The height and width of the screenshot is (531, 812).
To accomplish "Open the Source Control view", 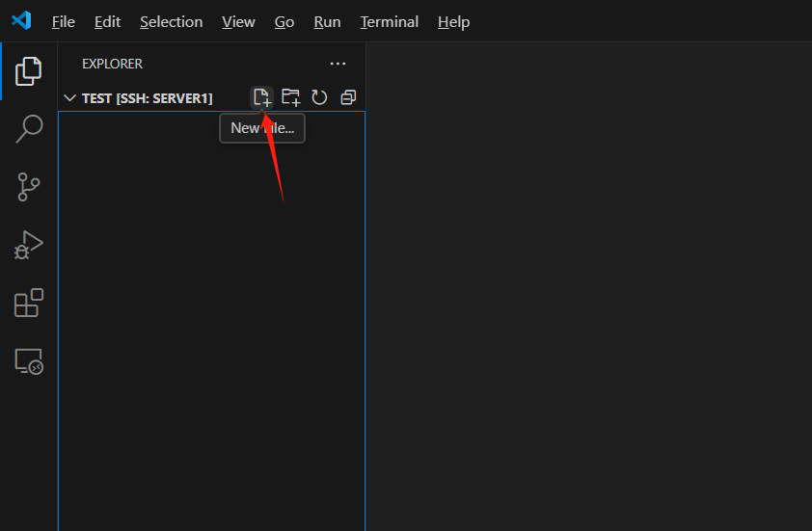I will 29,186.
